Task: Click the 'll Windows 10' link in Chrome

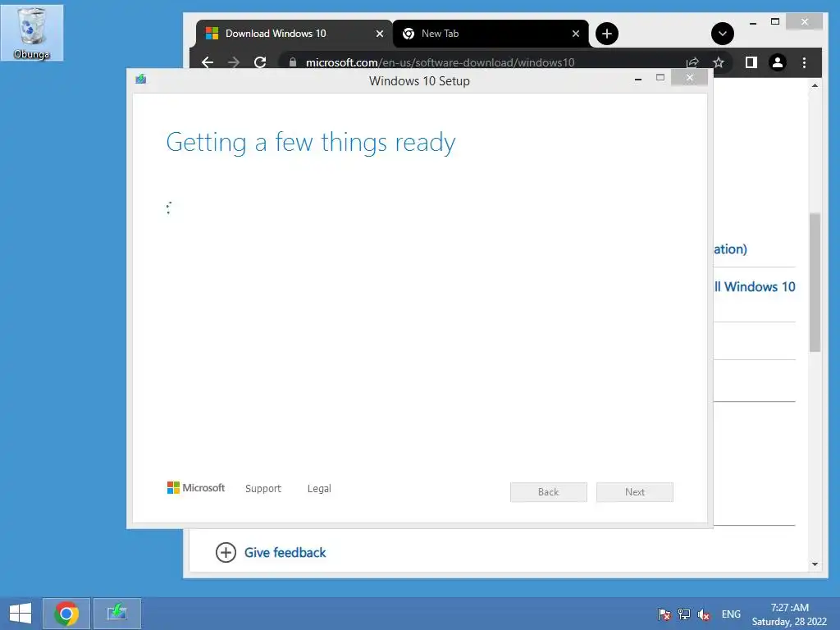Action: (x=755, y=287)
